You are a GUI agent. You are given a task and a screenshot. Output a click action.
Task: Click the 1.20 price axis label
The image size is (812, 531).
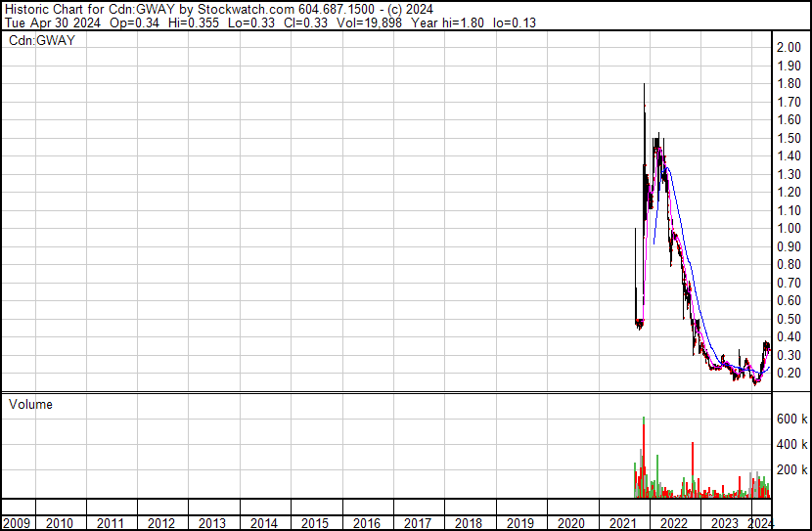click(789, 192)
